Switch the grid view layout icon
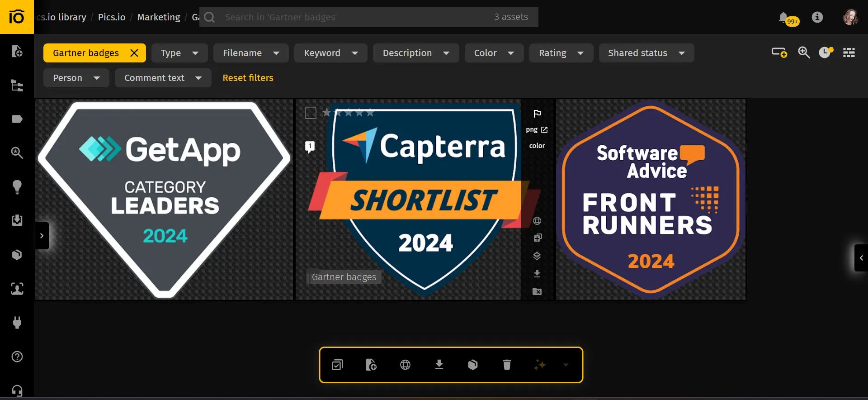 coord(849,52)
